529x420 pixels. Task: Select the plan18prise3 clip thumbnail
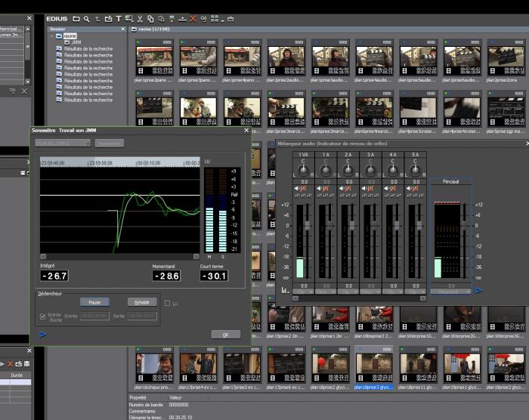[x=373, y=366]
